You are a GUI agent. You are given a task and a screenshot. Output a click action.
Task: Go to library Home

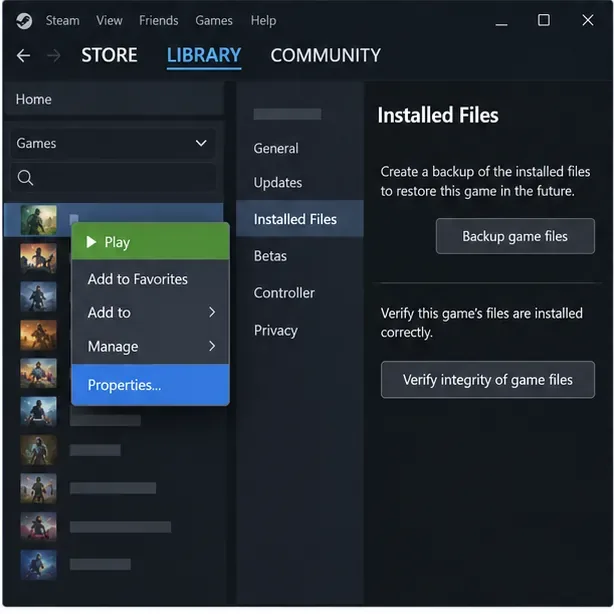114,99
